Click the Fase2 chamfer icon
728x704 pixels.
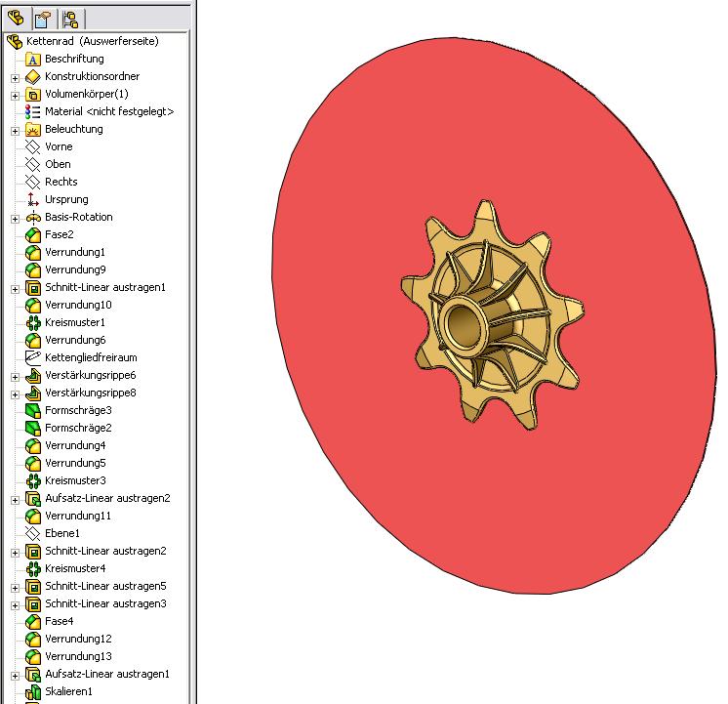coord(32,235)
